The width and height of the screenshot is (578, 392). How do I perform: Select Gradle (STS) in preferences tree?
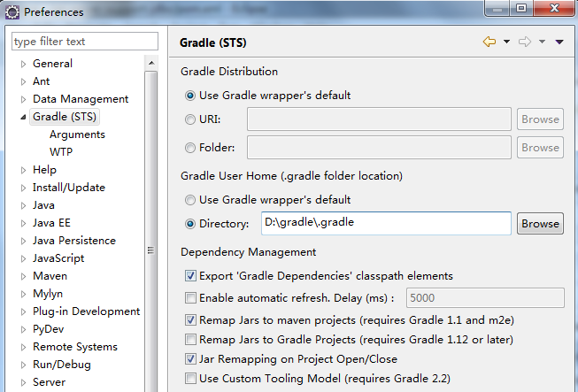pyautogui.click(x=65, y=117)
